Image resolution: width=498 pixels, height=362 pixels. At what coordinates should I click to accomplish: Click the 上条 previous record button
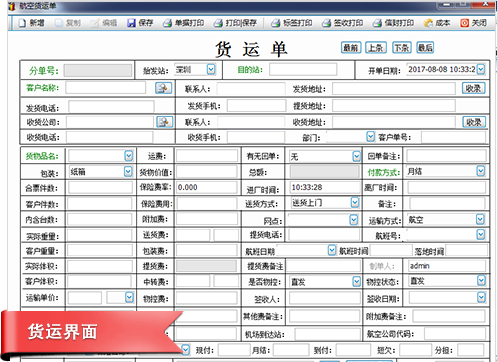376,48
